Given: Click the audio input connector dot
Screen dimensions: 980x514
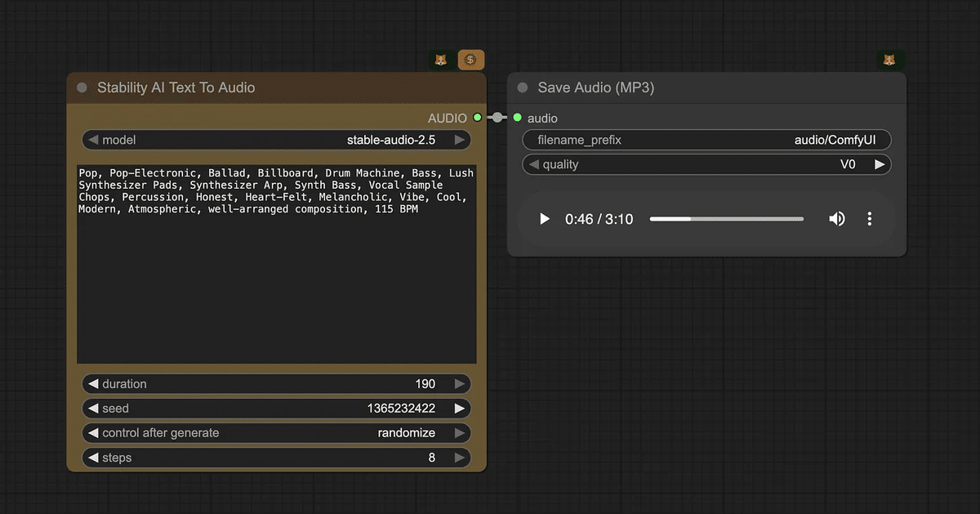Looking at the screenshot, I should [x=517, y=118].
